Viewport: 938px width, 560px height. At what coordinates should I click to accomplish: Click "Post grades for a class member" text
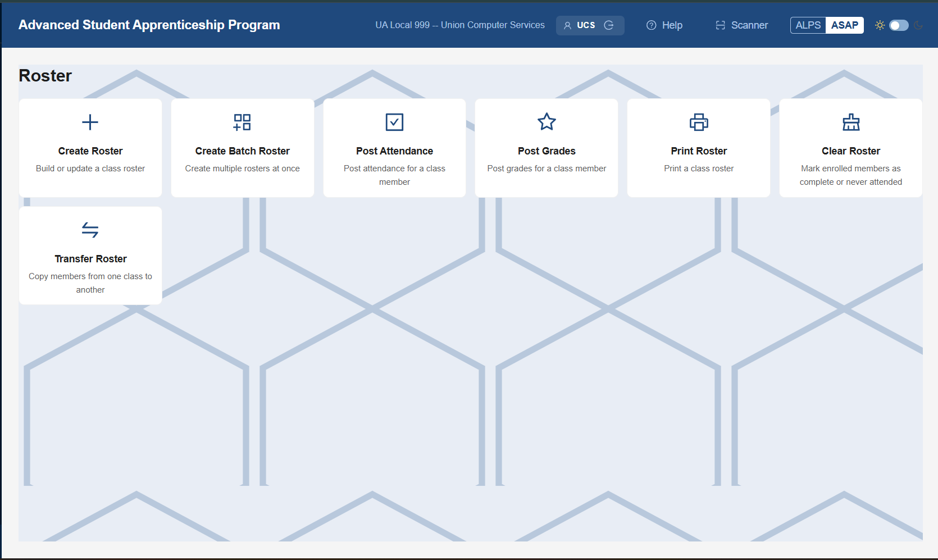click(x=547, y=169)
